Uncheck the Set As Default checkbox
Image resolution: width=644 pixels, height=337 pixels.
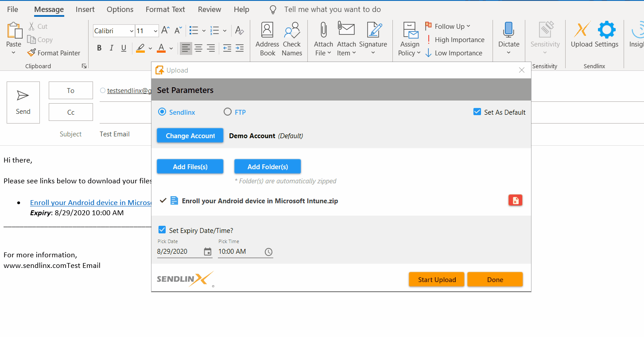tap(477, 112)
